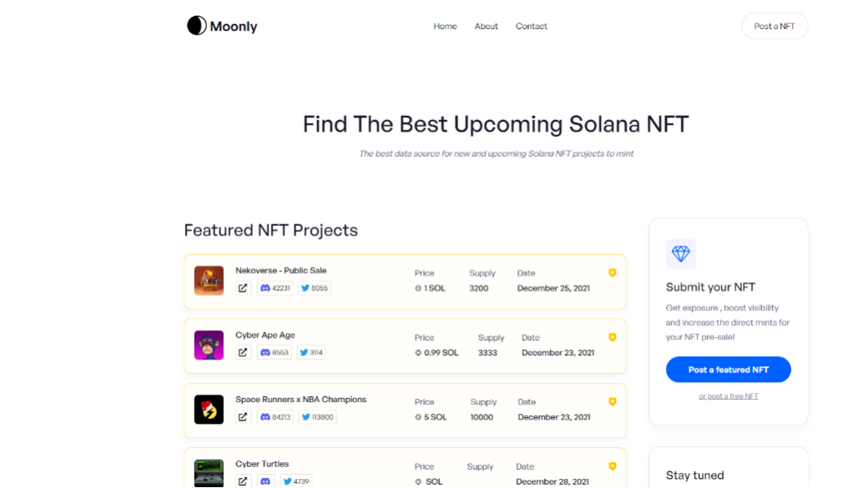Open the Space Runners x NBA Champions title
Viewport: 868px width, 488px height.
point(300,400)
